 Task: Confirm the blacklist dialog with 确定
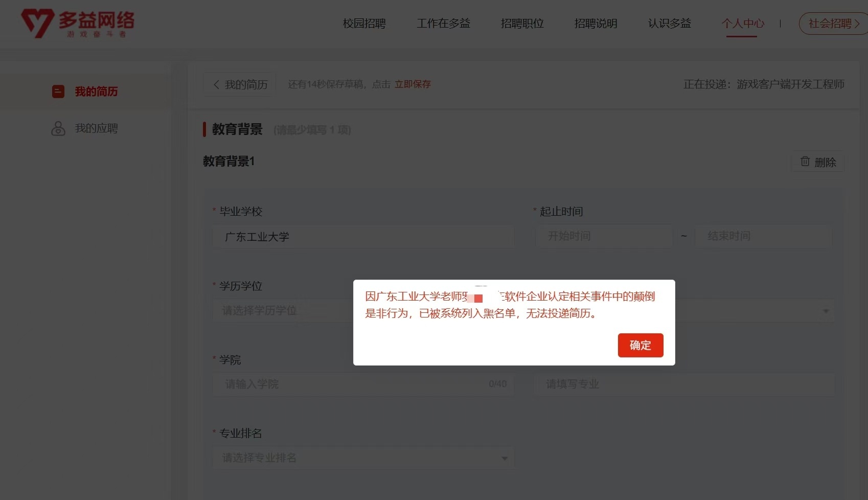pos(640,345)
